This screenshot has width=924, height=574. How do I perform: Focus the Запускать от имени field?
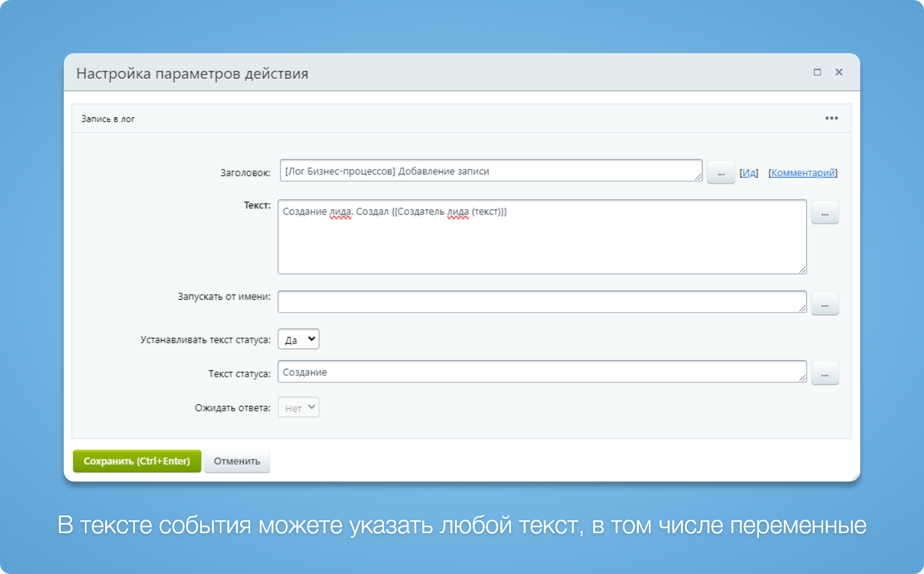click(542, 302)
